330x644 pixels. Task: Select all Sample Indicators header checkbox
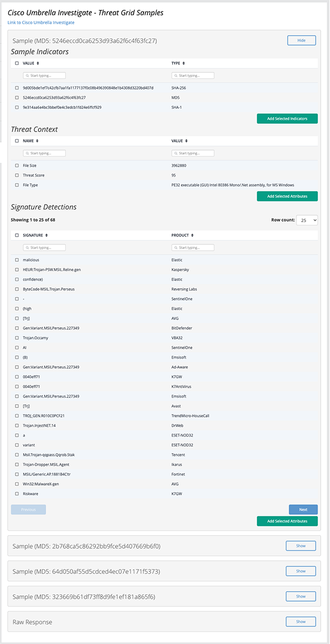click(x=17, y=63)
